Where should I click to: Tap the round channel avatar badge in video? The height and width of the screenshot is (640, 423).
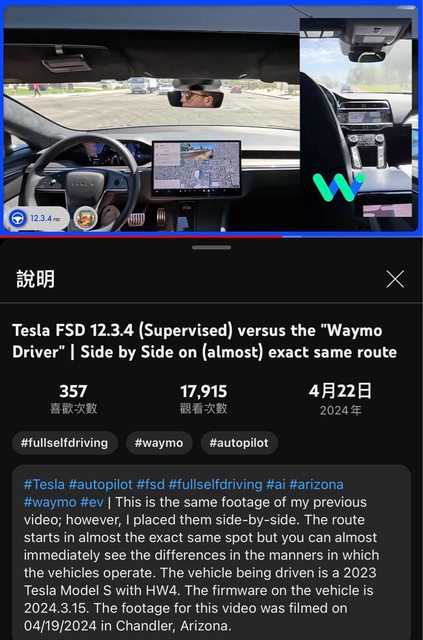(86, 218)
